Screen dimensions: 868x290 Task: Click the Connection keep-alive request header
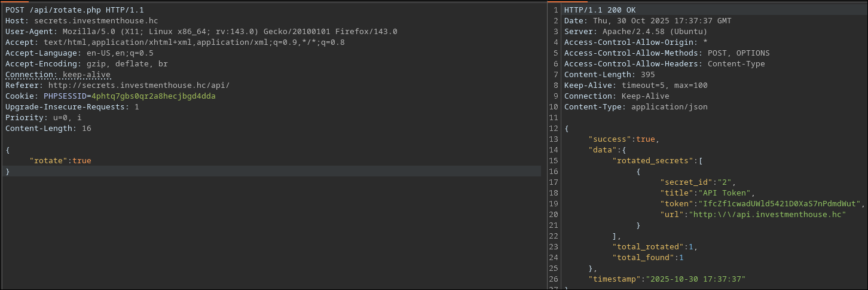[x=58, y=75]
